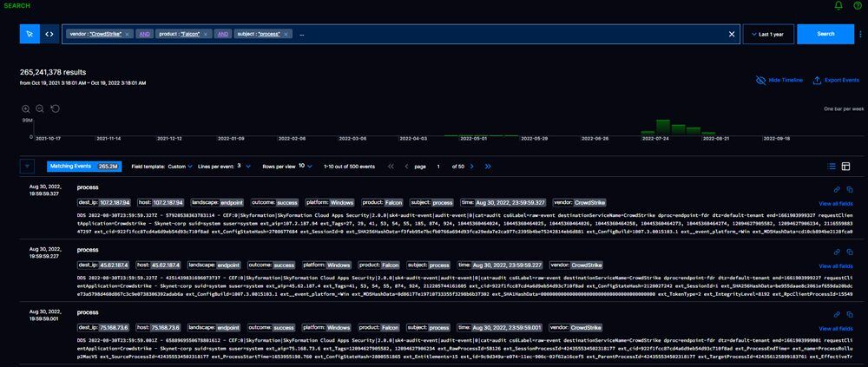Screen dimensions: 868x367
Task: Select the visual query builder cursor mode
Action: [30, 34]
